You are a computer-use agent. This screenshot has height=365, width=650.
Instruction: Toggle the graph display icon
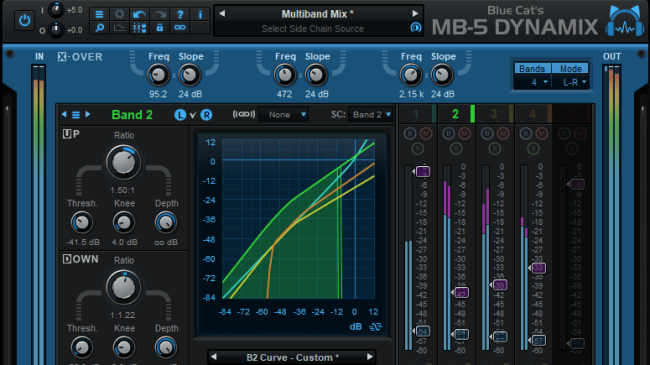119,28
